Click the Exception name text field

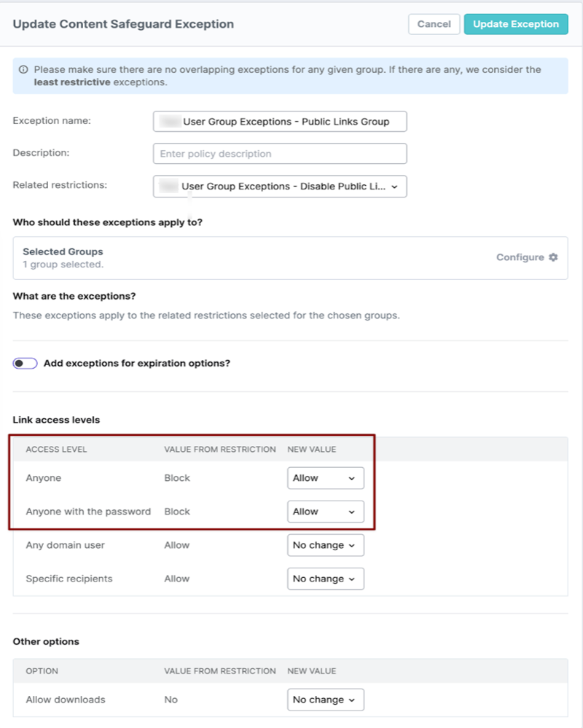click(x=280, y=122)
